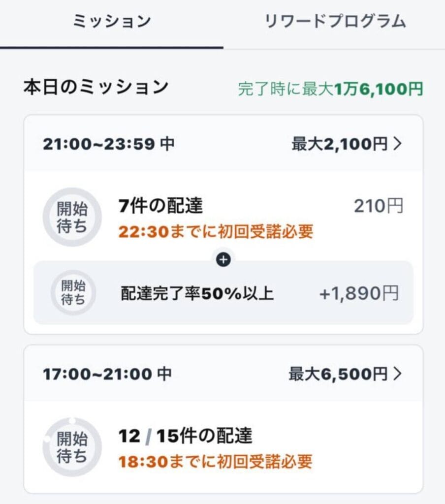Open the 17:00~21:00 mission header
Screen dimensions: 445x504
107,374
